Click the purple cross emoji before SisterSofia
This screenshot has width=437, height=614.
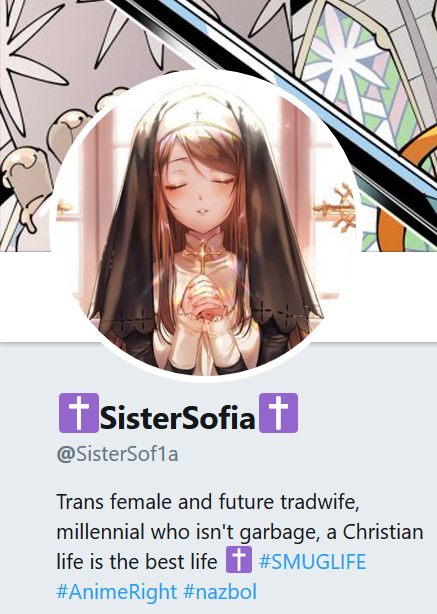[79, 413]
